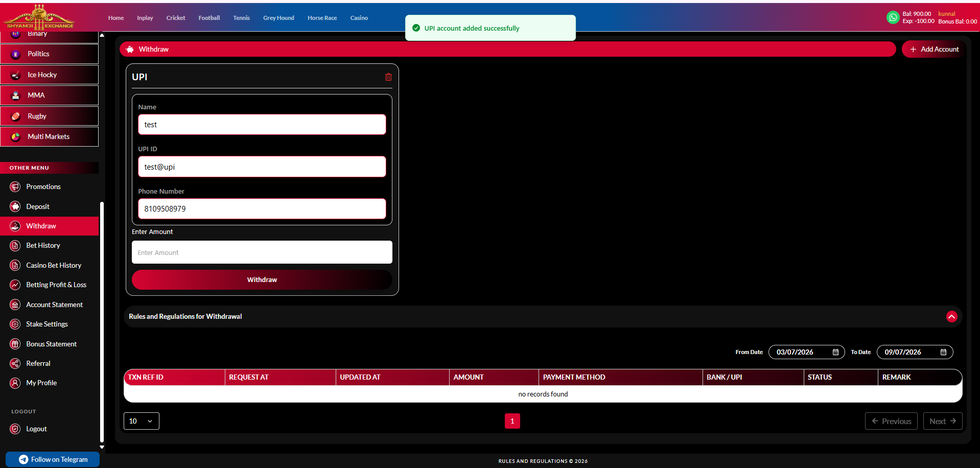
Task: Open the Cricket tab in top navigation
Action: [175, 18]
